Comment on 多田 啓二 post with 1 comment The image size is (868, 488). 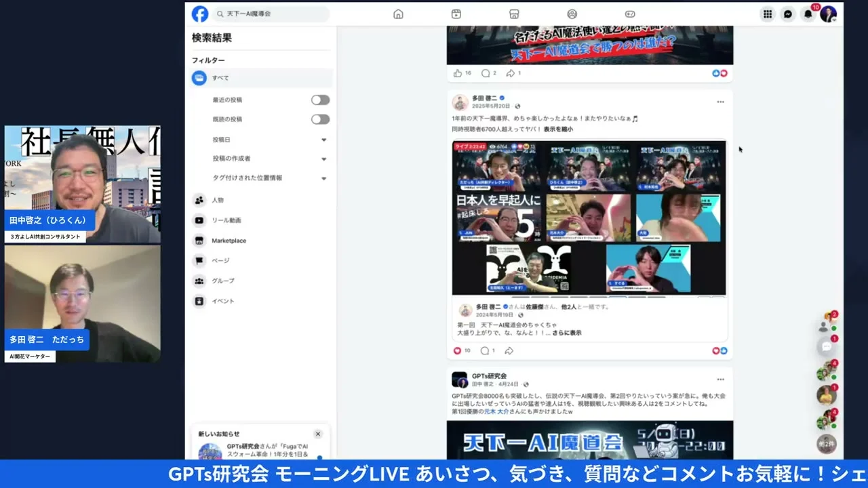[x=486, y=350]
